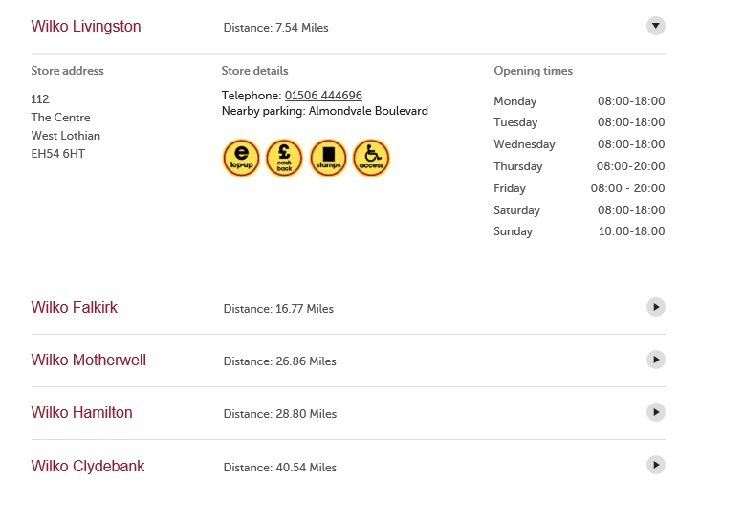732x526 pixels.
Task: Expand the Wilko Hamilton arrow
Action: (x=655, y=412)
